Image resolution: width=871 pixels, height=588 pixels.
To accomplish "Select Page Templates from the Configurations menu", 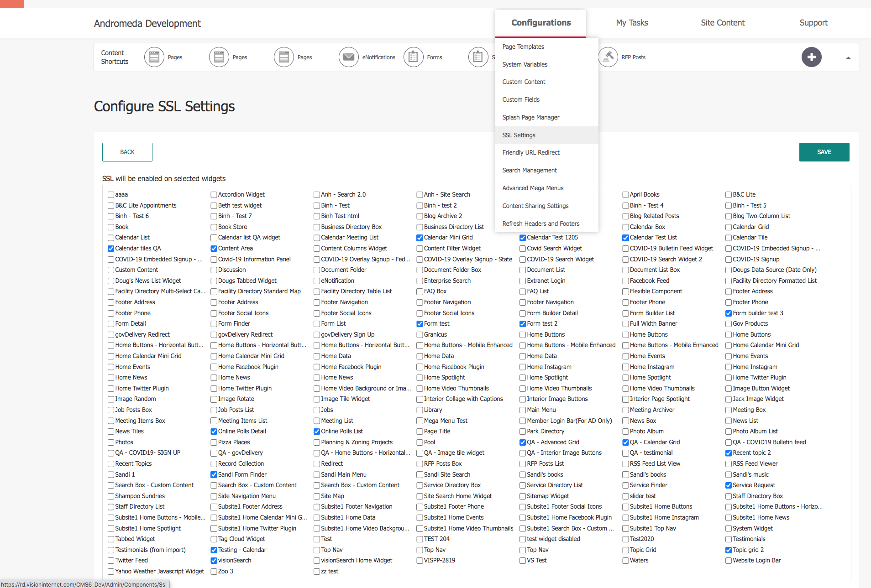I will pyautogui.click(x=547, y=47).
